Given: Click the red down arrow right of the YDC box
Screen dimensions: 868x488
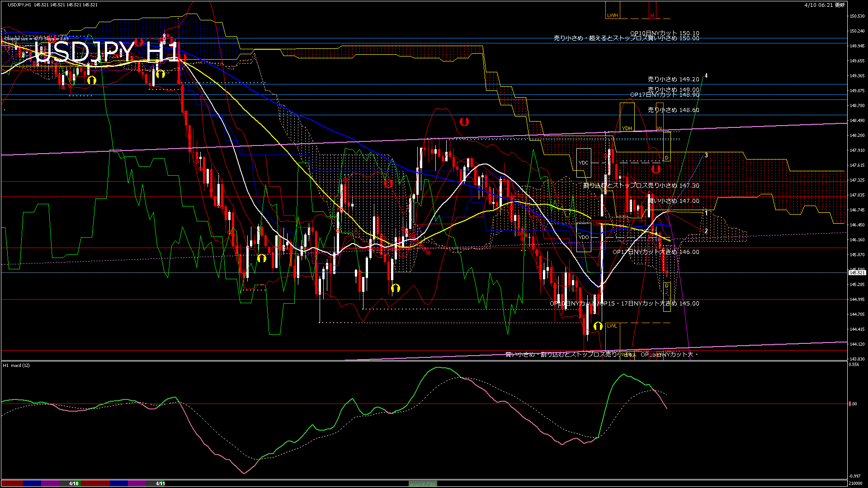Looking at the screenshot, I should (x=656, y=169).
